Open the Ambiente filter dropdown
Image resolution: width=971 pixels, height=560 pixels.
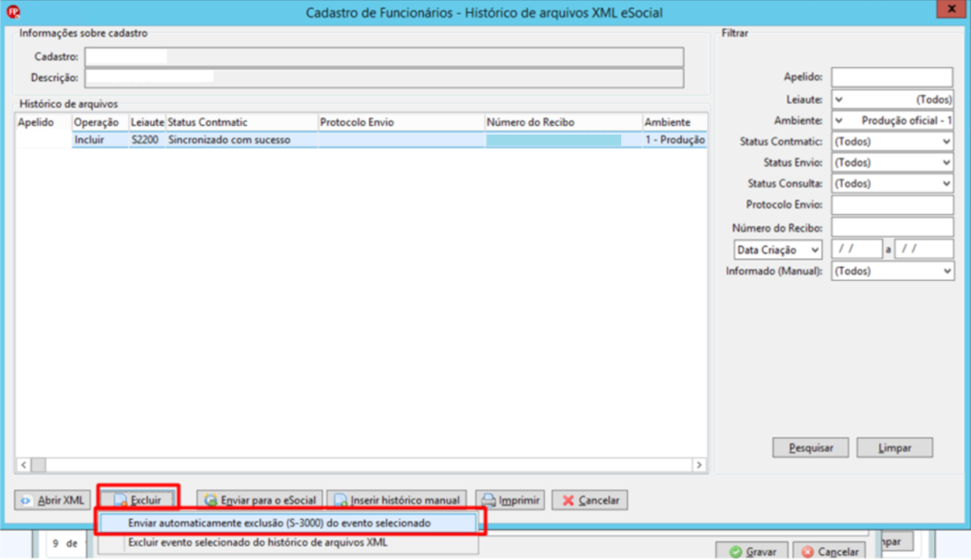893,120
